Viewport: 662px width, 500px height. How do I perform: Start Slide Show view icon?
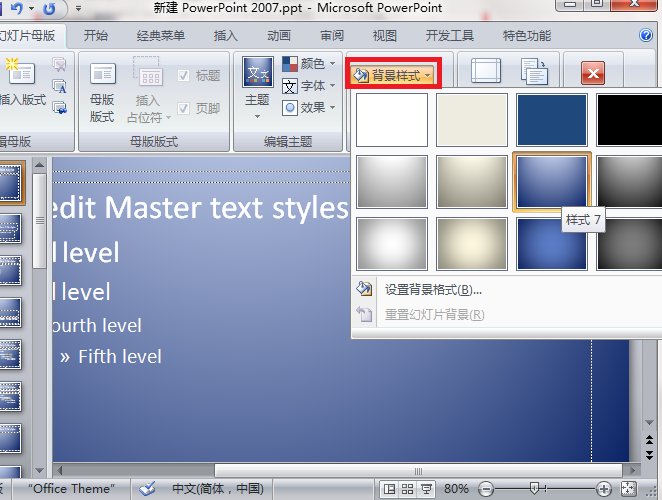426,489
